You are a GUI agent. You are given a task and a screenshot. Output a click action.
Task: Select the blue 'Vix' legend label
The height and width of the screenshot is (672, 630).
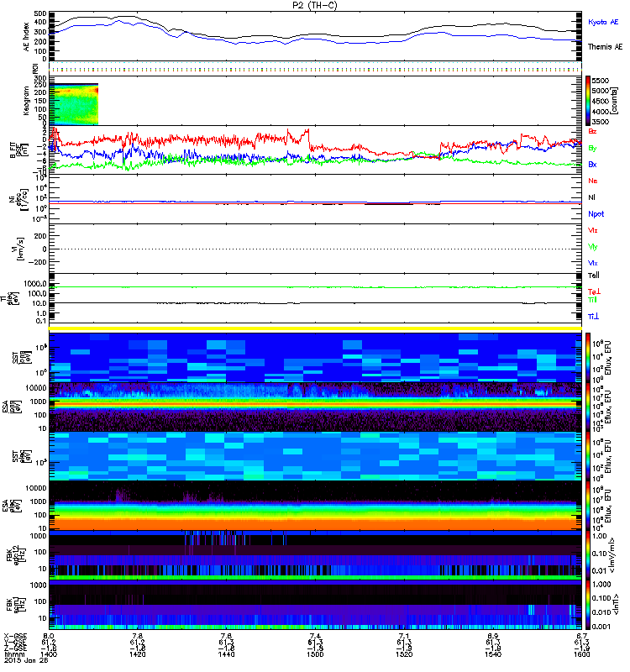click(x=593, y=263)
